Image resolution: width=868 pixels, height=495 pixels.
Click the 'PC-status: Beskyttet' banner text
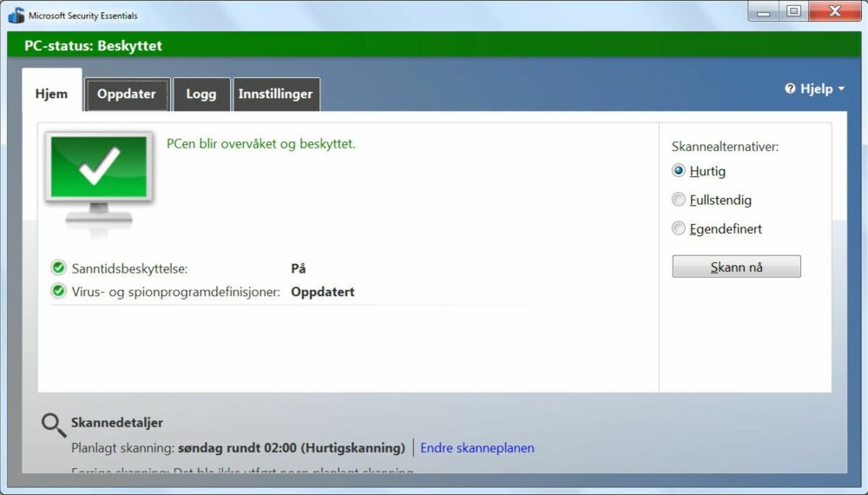(x=93, y=45)
